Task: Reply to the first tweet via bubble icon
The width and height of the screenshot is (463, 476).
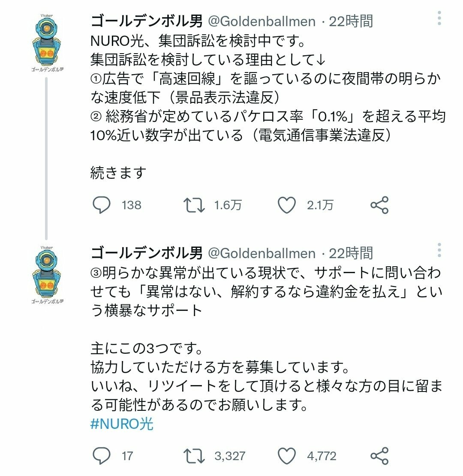Action: [x=102, y=205]
